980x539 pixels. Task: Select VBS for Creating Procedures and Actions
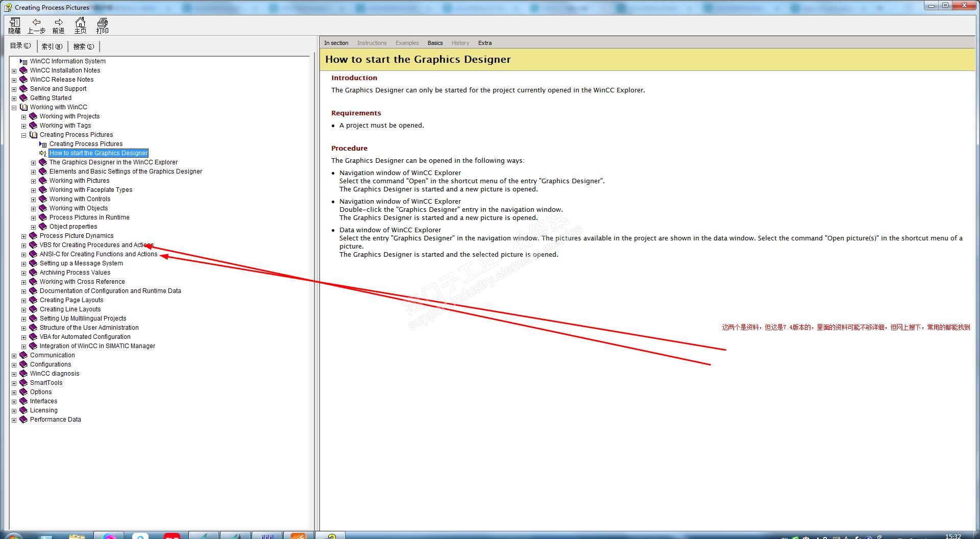96,245
